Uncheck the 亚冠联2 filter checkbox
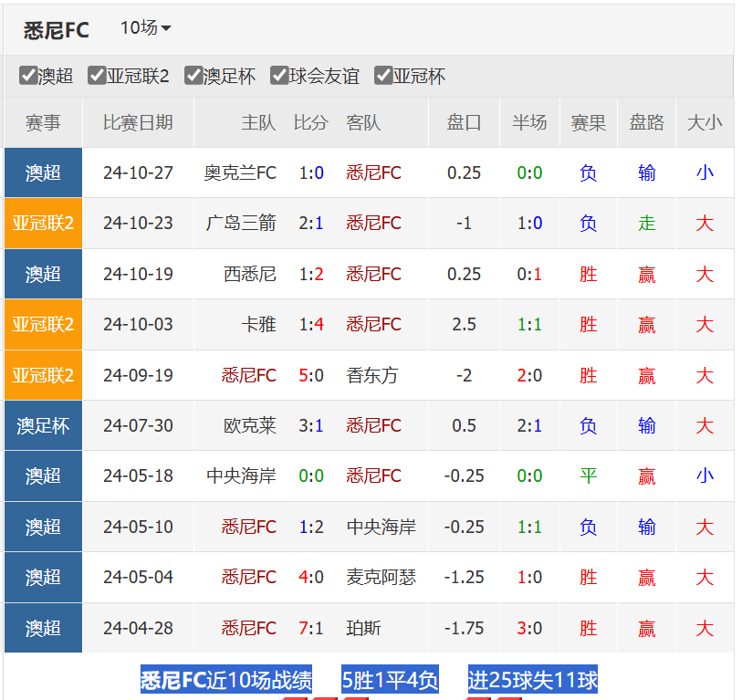Viewport: 742px width, 700px height. pos(97,75)
